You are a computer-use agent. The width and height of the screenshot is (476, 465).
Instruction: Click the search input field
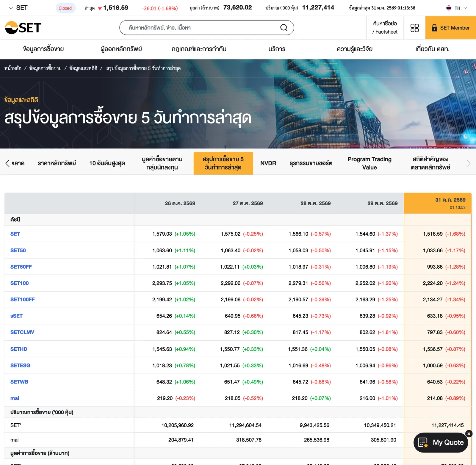[x=206, y=28]
